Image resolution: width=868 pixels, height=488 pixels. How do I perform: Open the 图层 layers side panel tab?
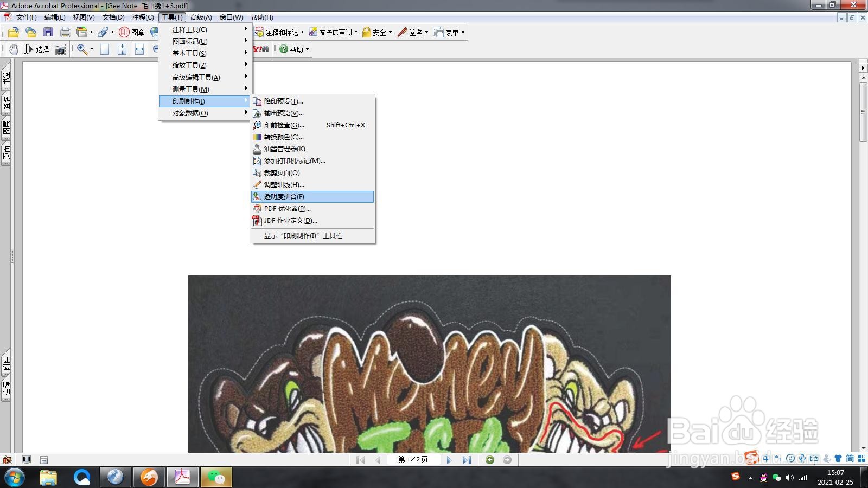pyautogui.click(x=6, y=128)
